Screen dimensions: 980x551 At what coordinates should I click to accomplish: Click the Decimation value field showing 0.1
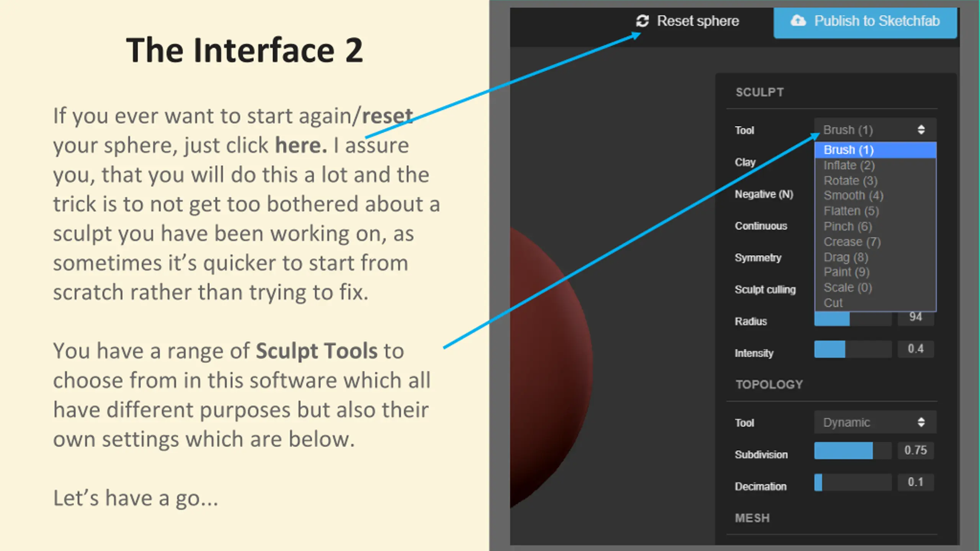click(915, 482)
